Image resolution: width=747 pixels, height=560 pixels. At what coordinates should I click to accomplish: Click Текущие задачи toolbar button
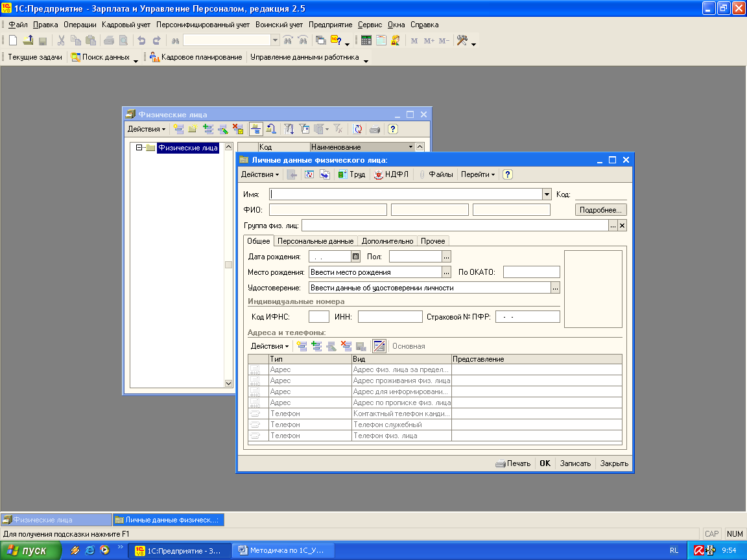point(35,57)
